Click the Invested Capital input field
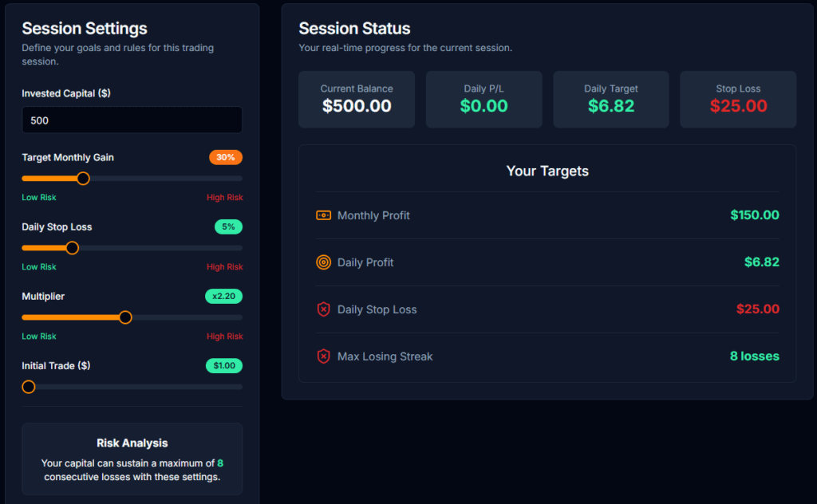Screen dimensions: 817x504 pos(132,120)
